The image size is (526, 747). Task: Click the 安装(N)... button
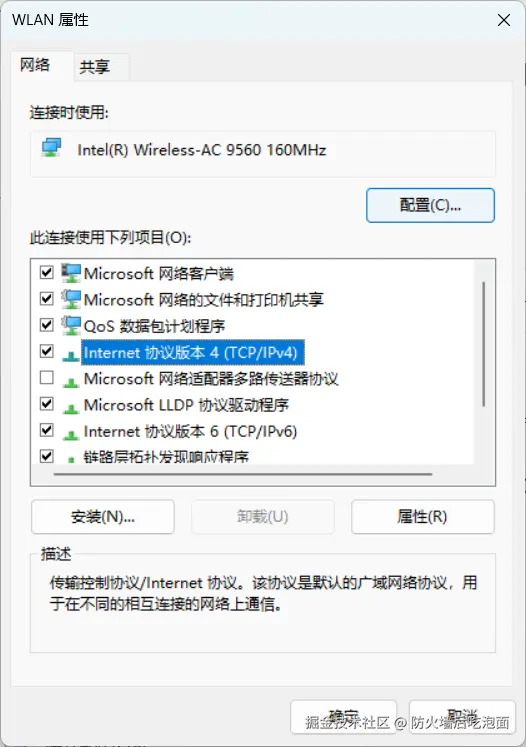click(x=103, y=516)
